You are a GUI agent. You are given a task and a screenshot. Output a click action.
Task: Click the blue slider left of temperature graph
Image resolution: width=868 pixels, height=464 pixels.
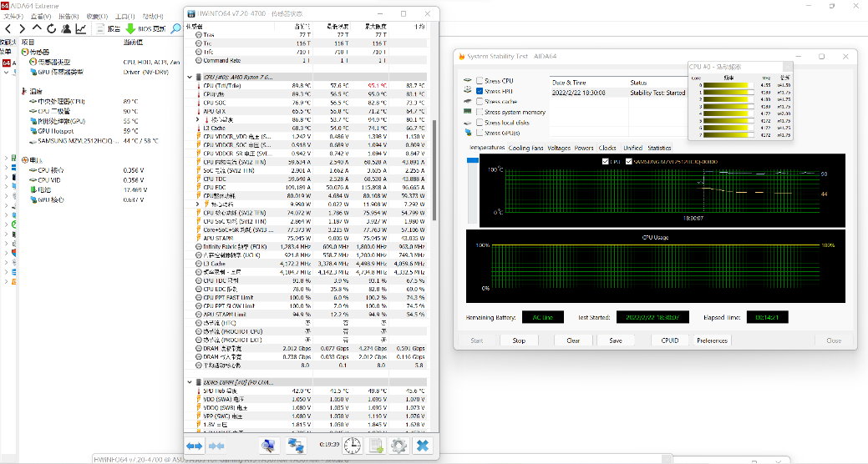[472, 160]
